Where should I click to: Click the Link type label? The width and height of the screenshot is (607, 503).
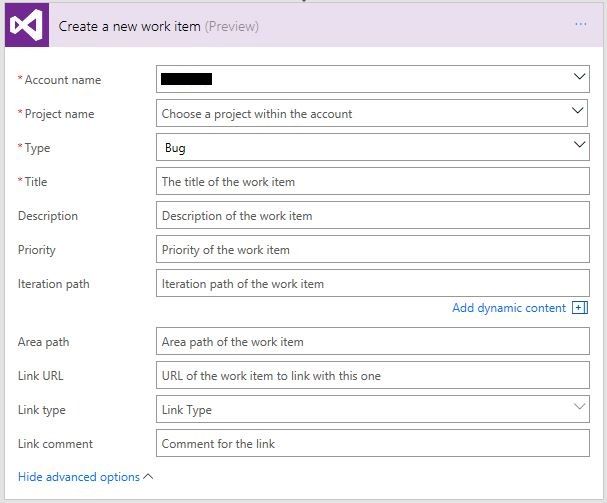41,410
